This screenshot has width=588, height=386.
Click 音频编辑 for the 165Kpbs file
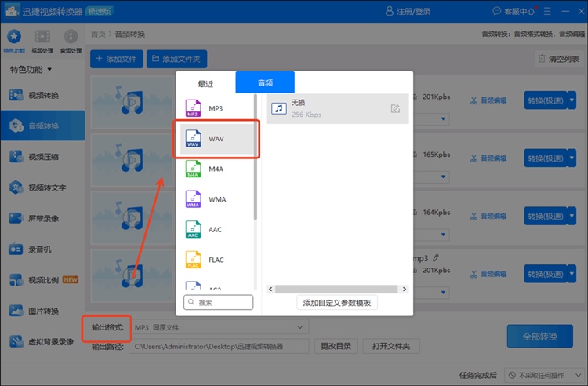pyautogui.click(x=488, y=158)
